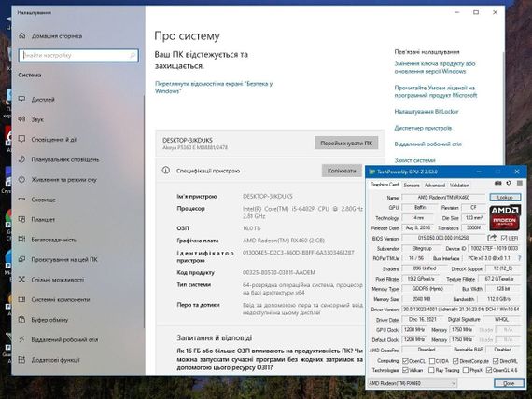This screenshot has width=532, height=399.
Task: Toggle the DirectCompute checkbox
Action: 455,361
